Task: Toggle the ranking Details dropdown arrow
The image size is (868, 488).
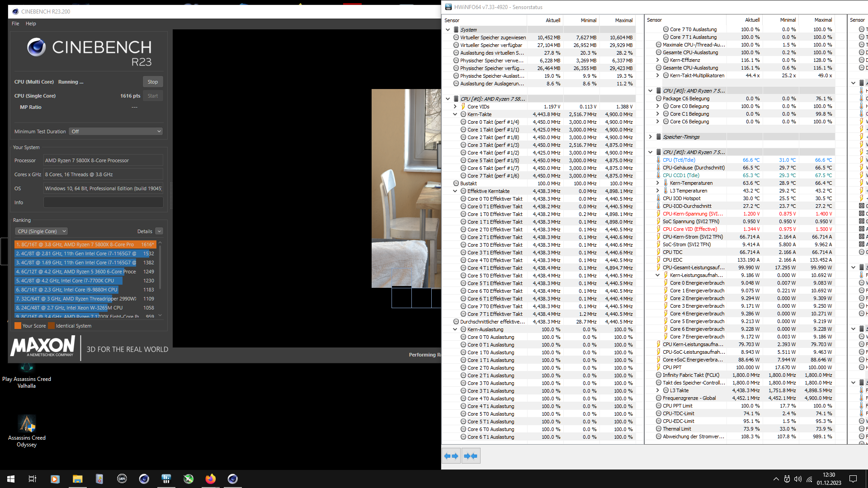Action: click(x=159, y=231)
